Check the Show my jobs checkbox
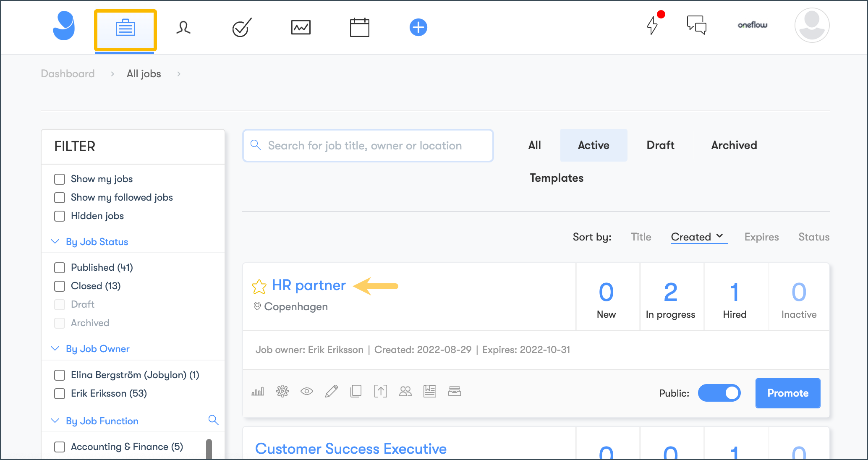The width and height of the screenshot is (868, 460). tap(60, 179)
